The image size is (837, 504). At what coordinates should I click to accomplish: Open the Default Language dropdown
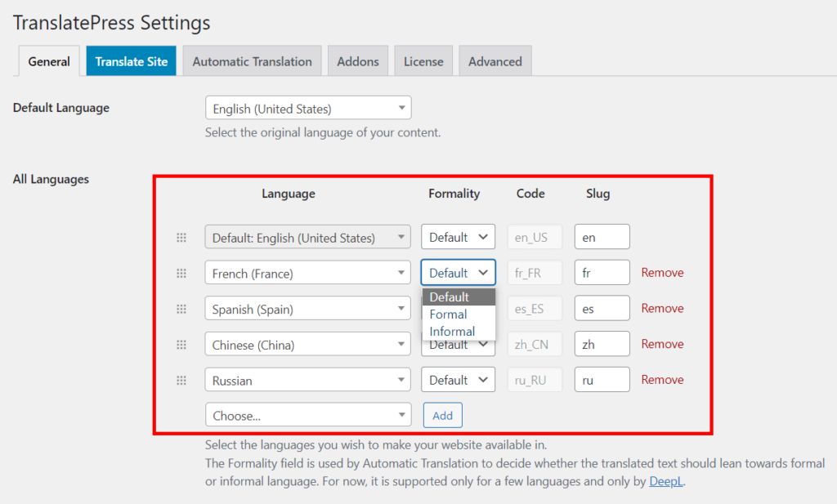307,107
